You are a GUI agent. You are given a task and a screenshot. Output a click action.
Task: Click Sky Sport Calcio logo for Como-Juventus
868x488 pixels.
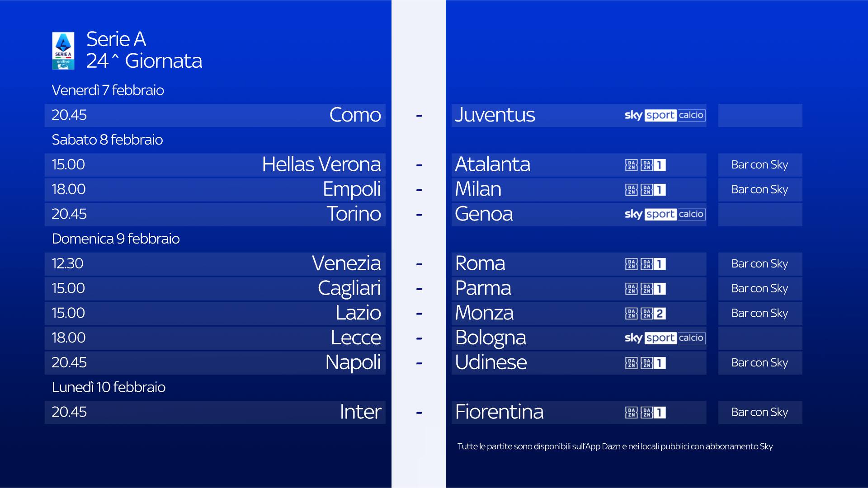click(x=664, y=115)
